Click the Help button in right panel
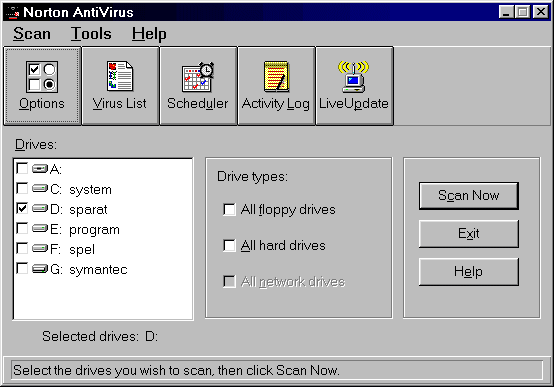 469,271
